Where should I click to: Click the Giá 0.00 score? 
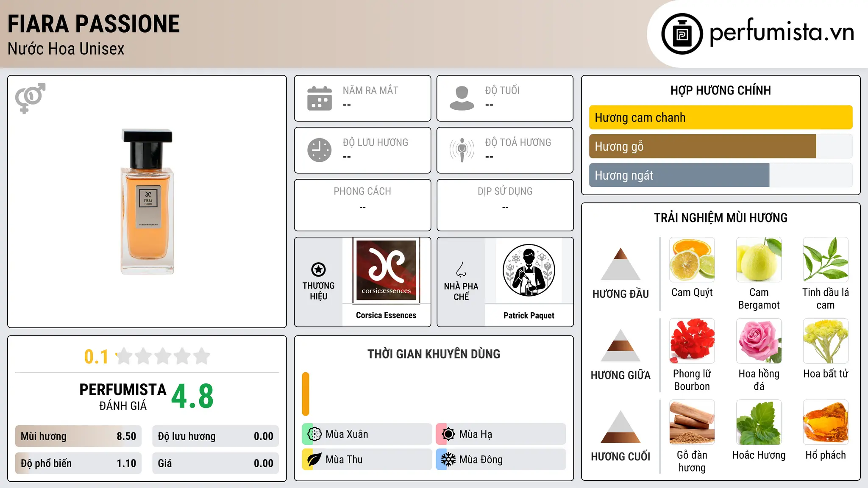(215, 463)
